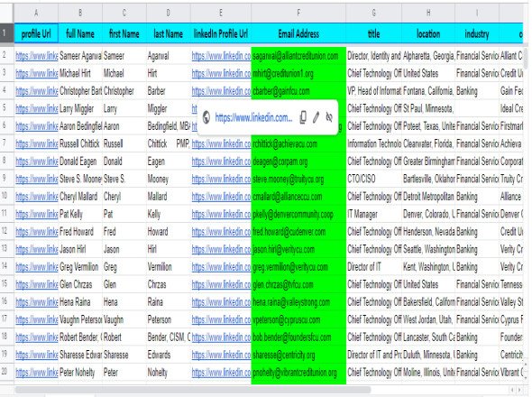Select email pkelly@denvercommunity.coop cell

pos(298,215)
